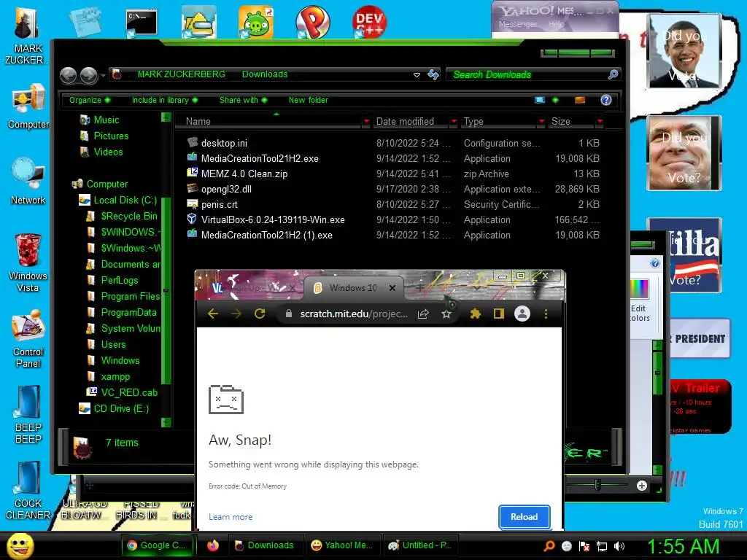Click the Chrome back arrow
This screenshot has width=747, height=560.
213,314
